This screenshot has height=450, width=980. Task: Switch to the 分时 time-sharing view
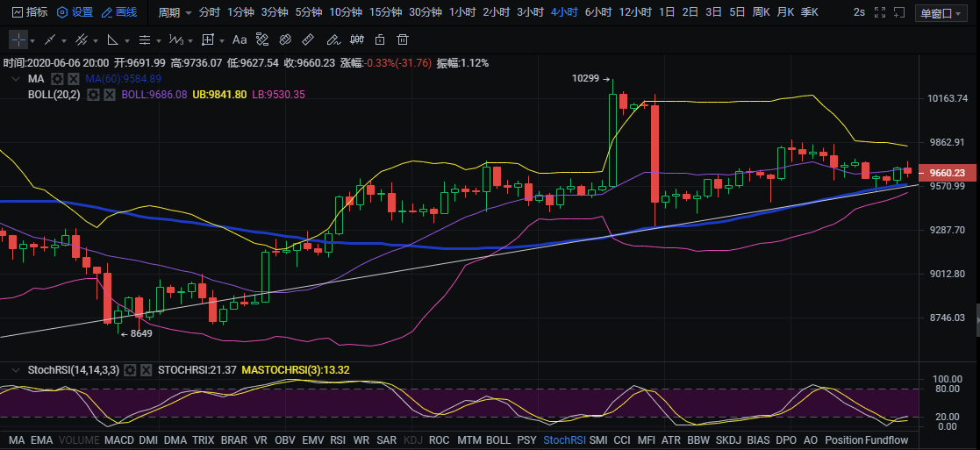(210, 12)
